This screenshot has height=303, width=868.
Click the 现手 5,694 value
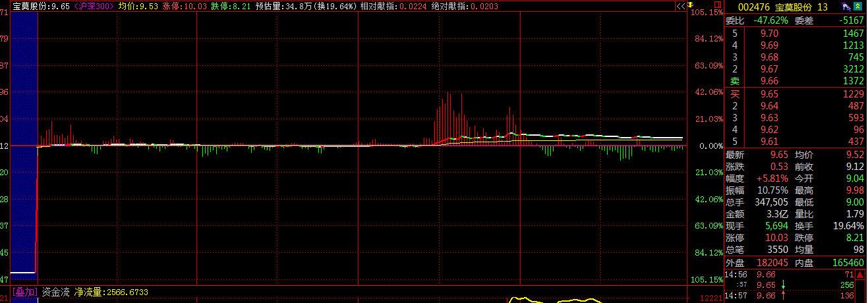[775, 226]
